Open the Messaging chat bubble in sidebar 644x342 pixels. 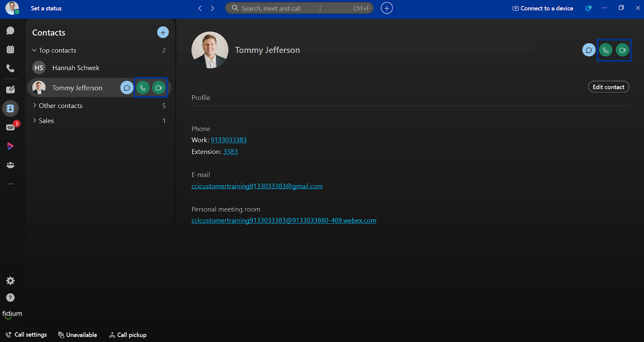(x=10, y=31)
